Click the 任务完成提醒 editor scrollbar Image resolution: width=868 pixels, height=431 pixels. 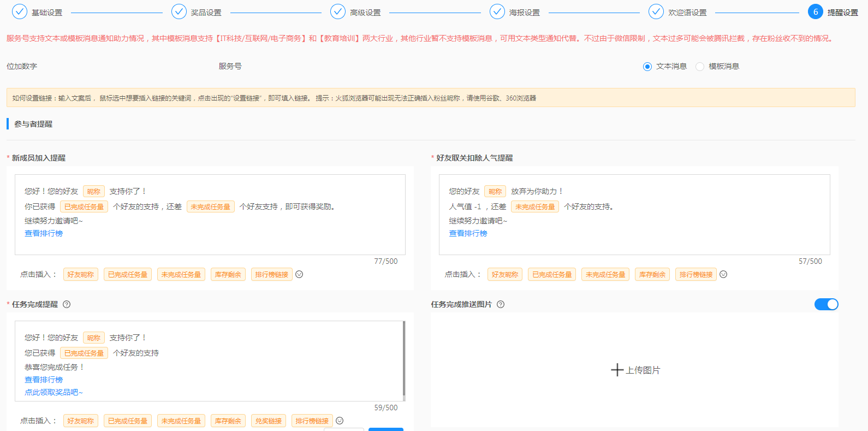tap(404, 358)
